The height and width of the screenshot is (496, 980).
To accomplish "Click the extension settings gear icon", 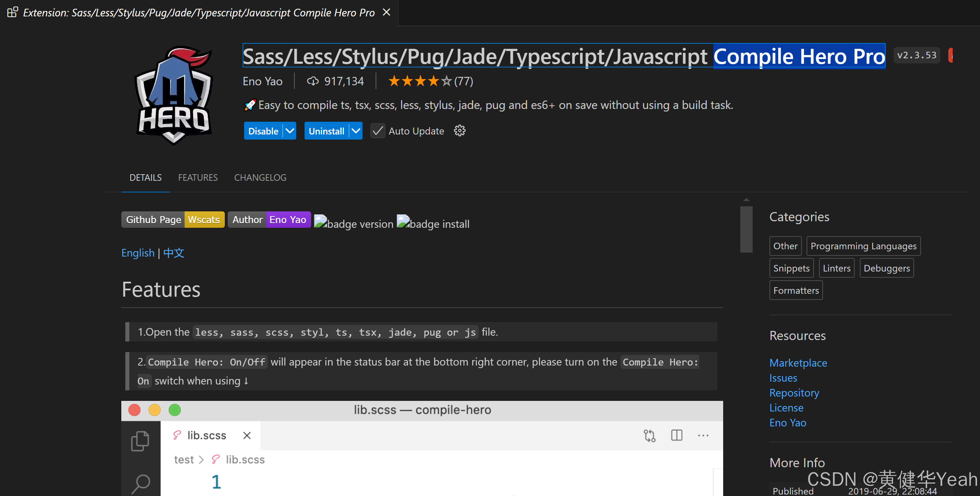I will coord(459,130).
